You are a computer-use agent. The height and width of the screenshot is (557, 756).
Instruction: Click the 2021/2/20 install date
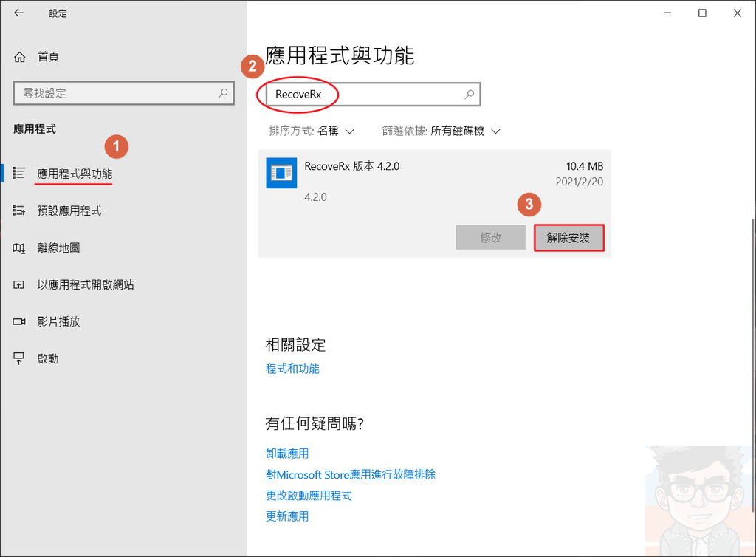pyautogui.click(x=579, y=182)
